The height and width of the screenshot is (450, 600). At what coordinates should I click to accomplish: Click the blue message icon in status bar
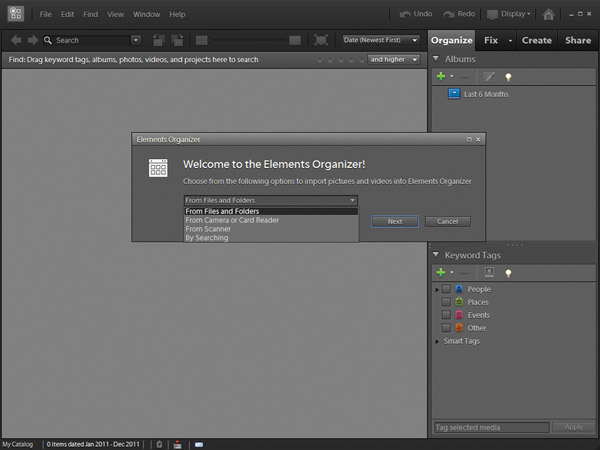(x=199, y=445)
